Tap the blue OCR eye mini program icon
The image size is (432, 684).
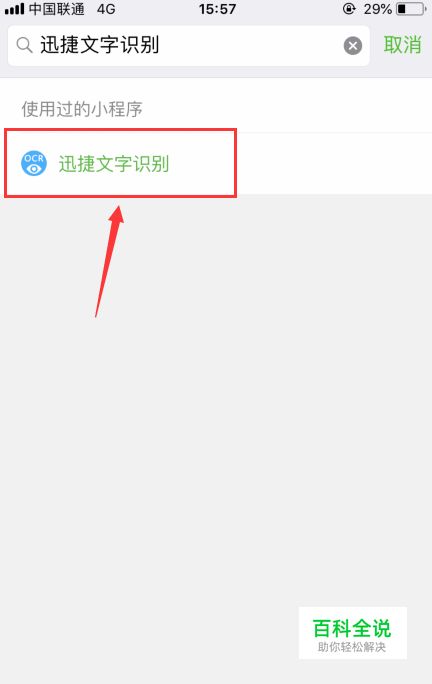[x=34, y=164]
